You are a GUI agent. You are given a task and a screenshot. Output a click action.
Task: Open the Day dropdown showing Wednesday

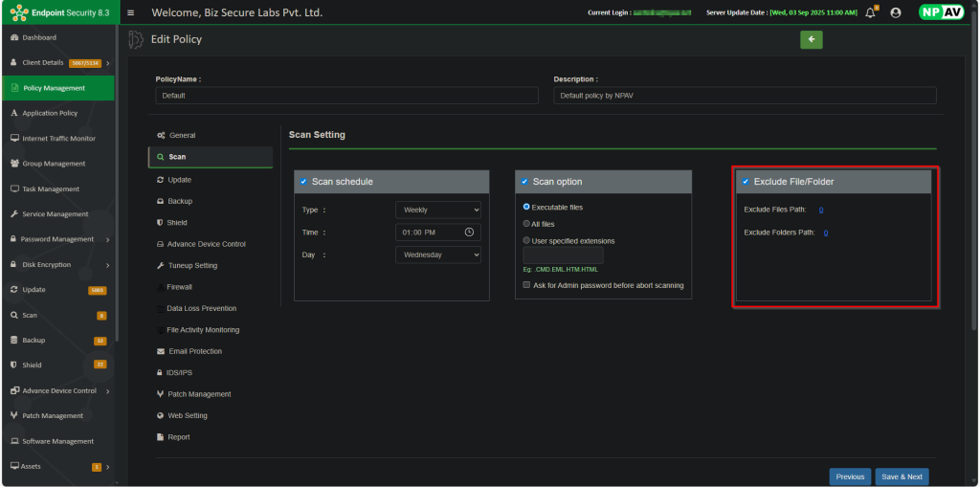[x=438, y=255]
